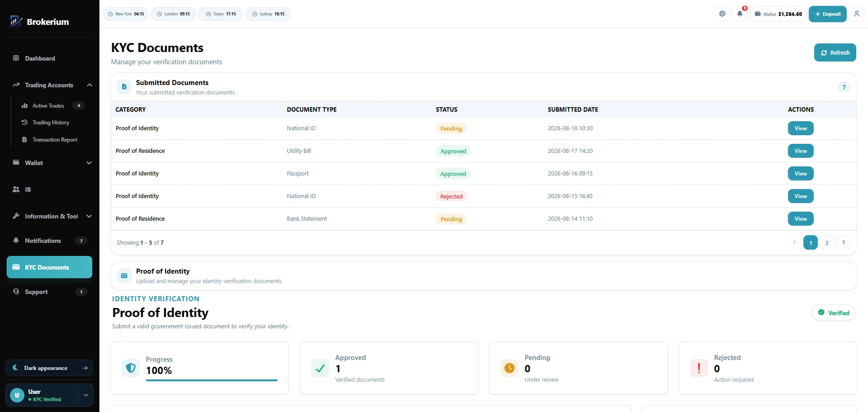Click the Wallet balance $1,284.60
The height and width of the screenshot is (412, 868).
pos(778,14)
